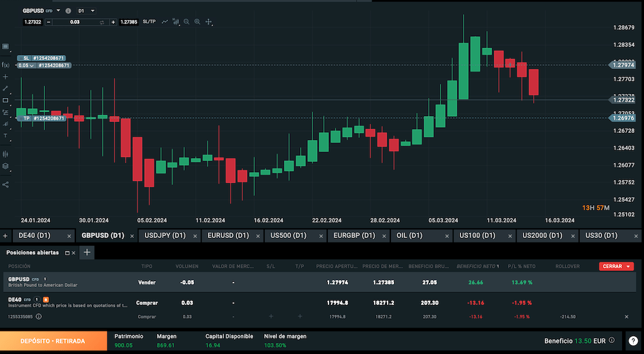Select the trend line drawing tool
Screen dimensions: 644x354
click(x=5, y=88)
